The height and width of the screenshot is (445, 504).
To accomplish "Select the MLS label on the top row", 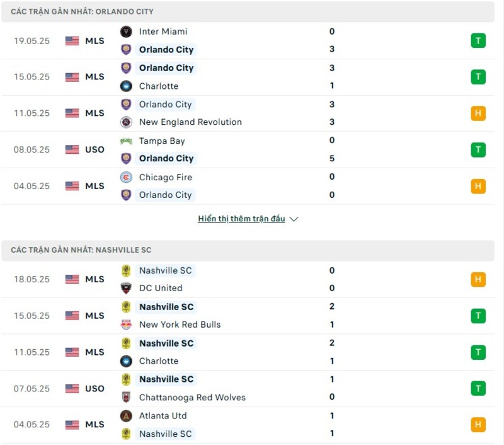I will 94,40.
